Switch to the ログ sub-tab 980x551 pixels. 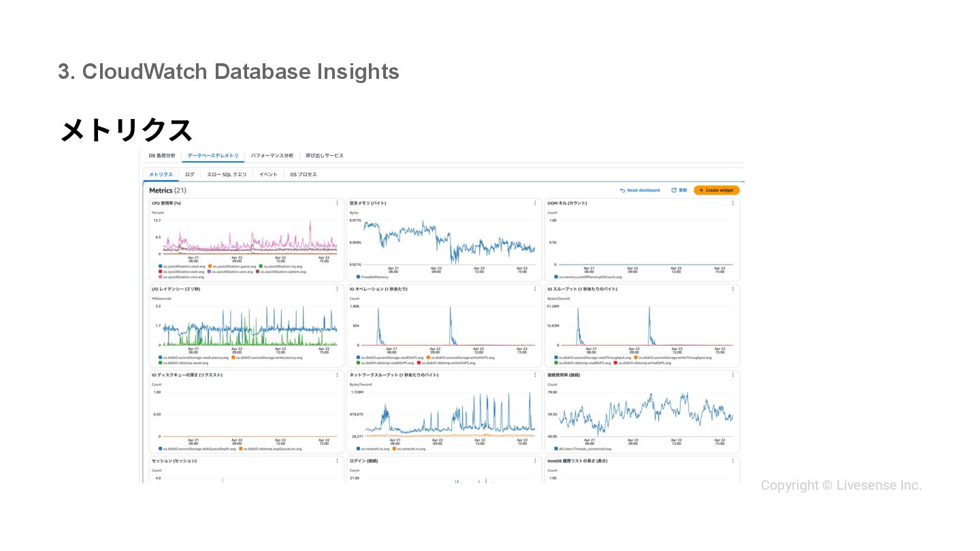pos(190,175)
